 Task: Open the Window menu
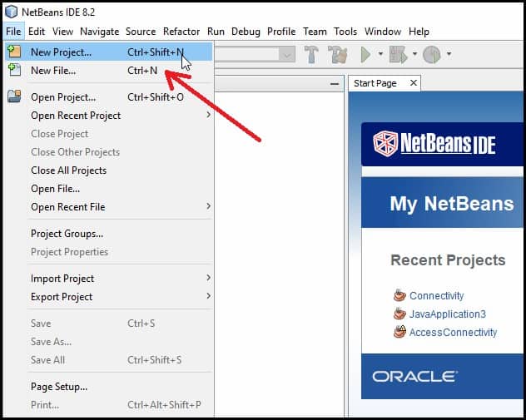pos(383,32)
